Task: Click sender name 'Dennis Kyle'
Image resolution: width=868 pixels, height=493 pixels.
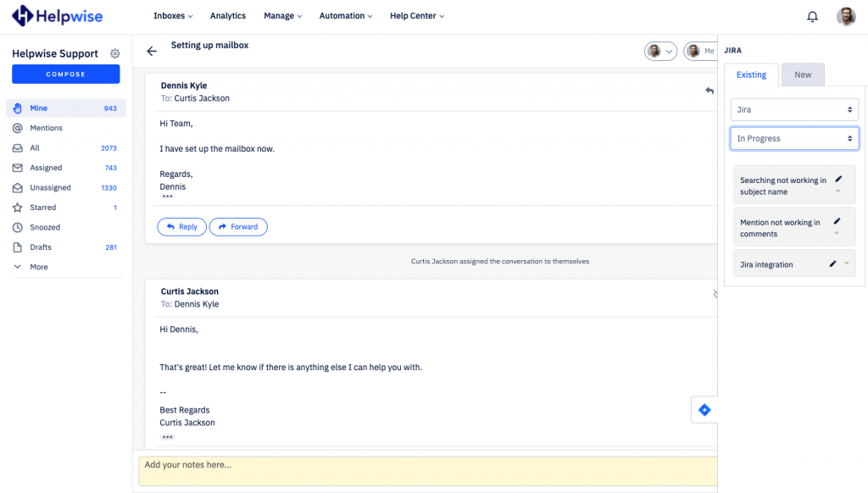Action: click(x=184, y=86)
